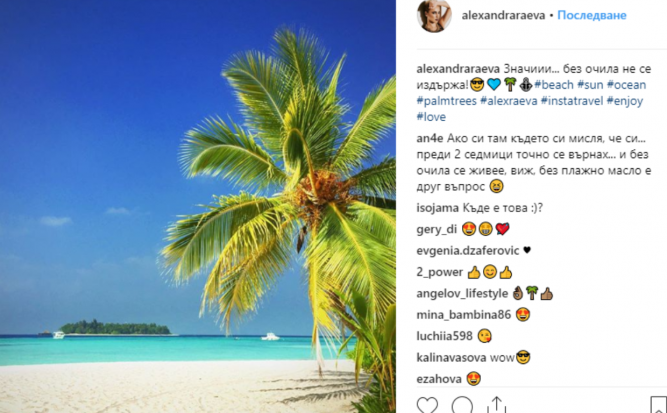Open alexandraraeva profile picture avatar
The width and height of the screenshot is (667, 413).
pyautogui.click(x=434, y=16)
